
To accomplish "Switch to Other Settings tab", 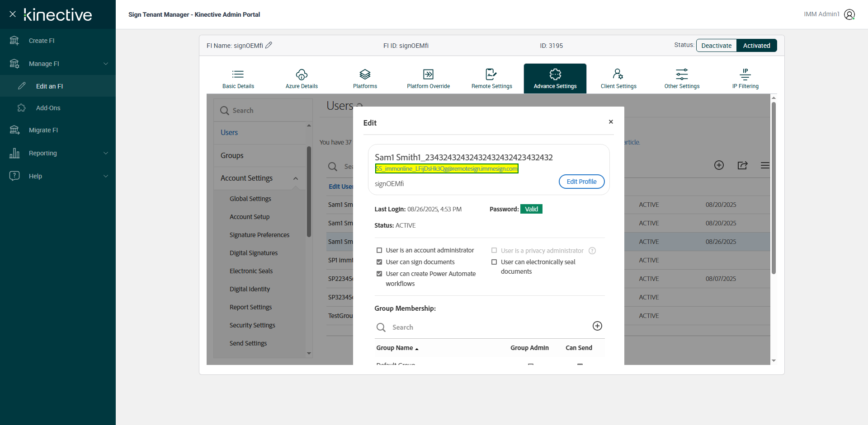I will pyautogui.click(x=682, y=79).
